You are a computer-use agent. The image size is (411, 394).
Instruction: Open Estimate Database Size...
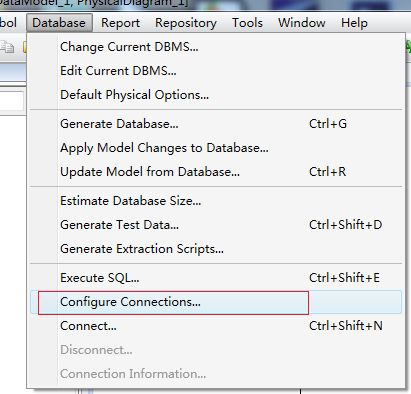pyautogui.click(x=216, y=201)
